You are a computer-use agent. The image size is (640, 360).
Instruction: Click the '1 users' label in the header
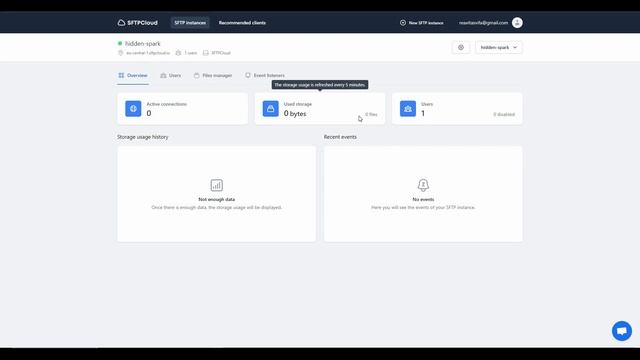191,53
